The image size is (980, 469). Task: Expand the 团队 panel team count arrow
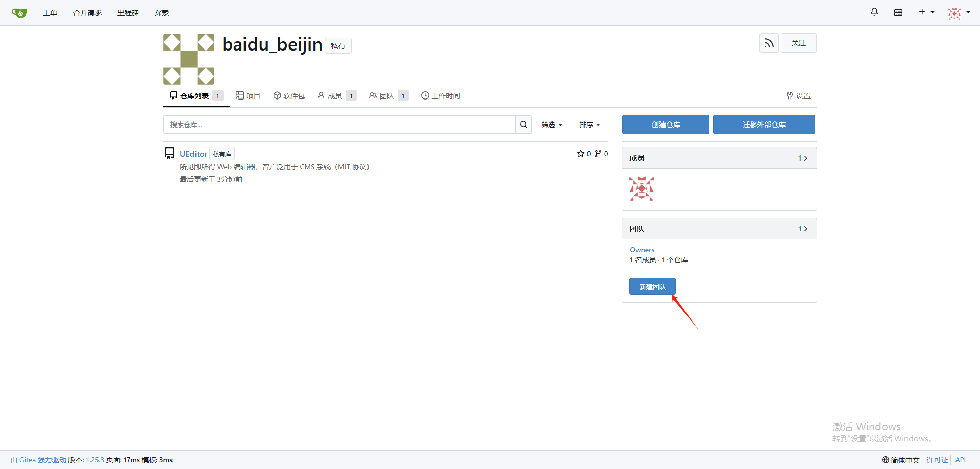(x=803, y=229)
